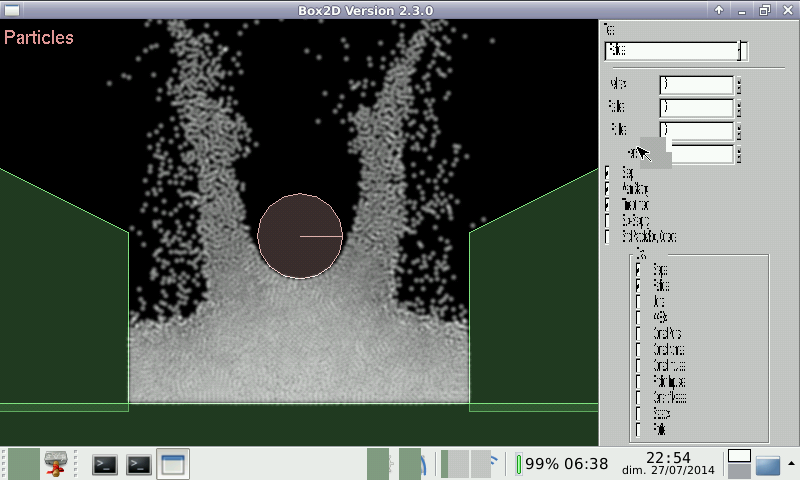The width and height of the screenshot is (800, 480).
Task: Uncheck the Warm Starting option
Action: click(x=608, y=189)
